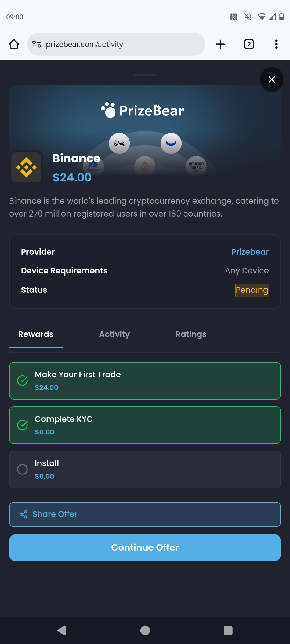Open the Ratings tab
The width and height of the screenshot is (290, 644).
coord(191,334)
